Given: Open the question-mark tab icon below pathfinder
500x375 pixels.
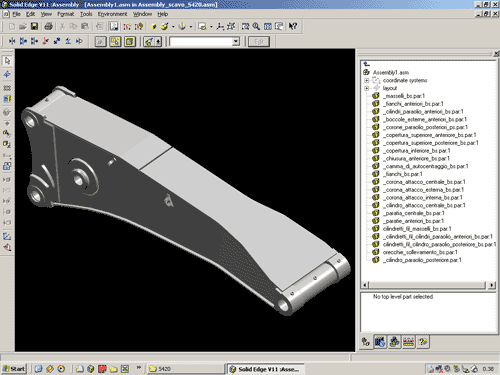Looking at the screenshot, I should [423, 342].
